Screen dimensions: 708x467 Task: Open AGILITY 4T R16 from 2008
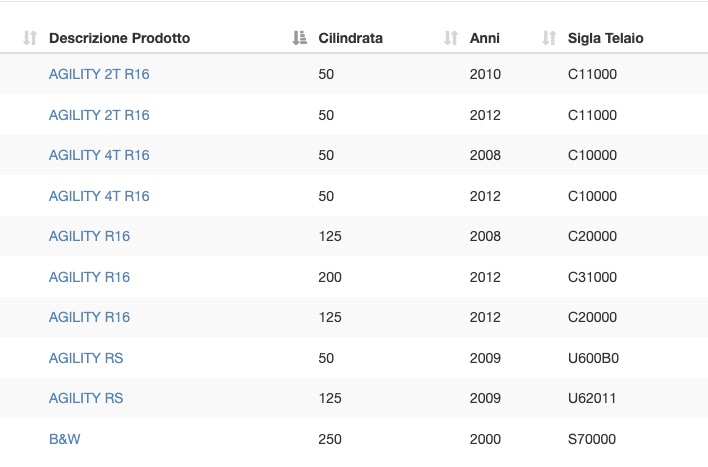[x=99, y=155]
